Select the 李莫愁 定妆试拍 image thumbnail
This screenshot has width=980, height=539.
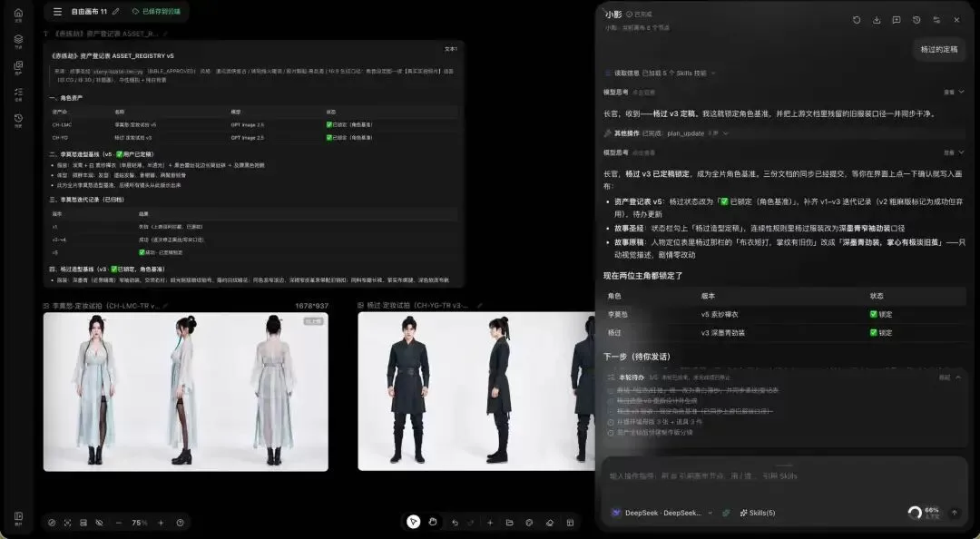pyautogui.click(x=186, y=391)
